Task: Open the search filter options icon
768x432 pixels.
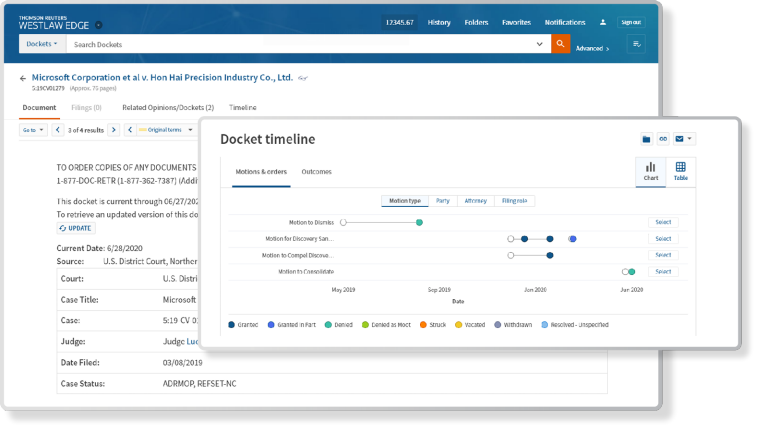Action: (x=635, y=44)
